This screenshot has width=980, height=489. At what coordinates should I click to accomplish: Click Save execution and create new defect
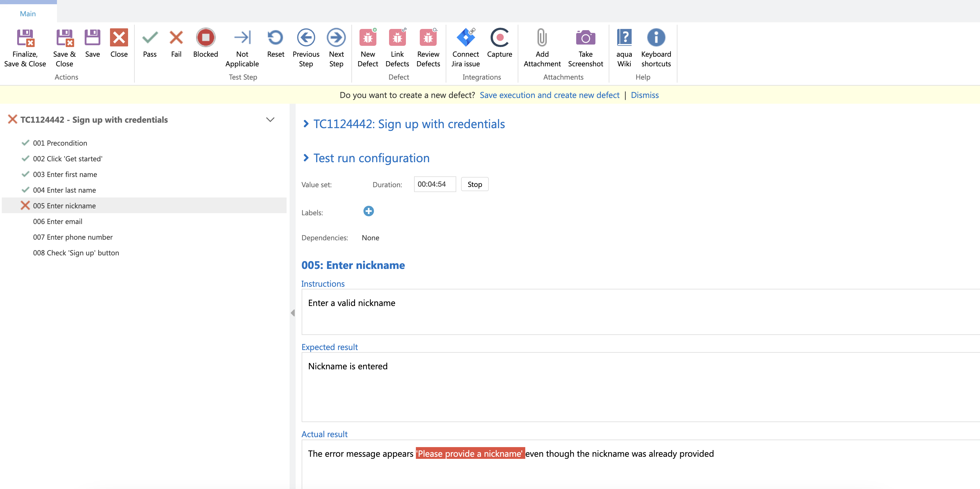[x=549, y=95]
